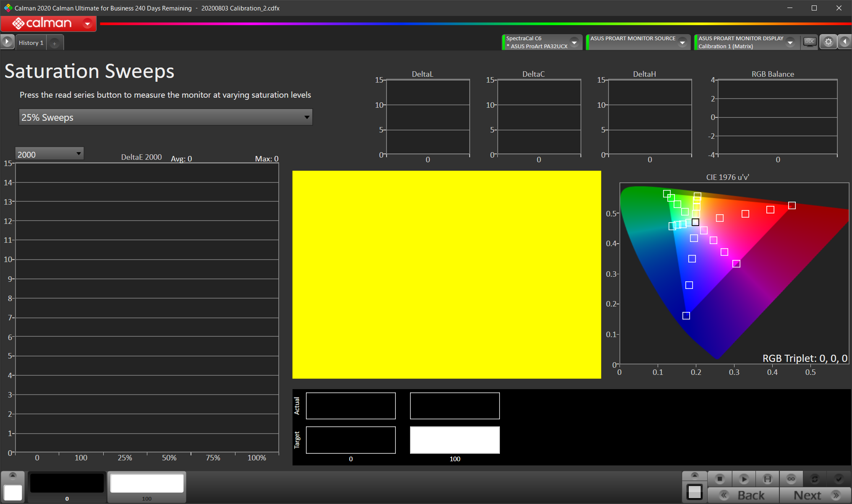852x504 pixels.
Task: Open settings with the gear icon
Action: [828, 42]
